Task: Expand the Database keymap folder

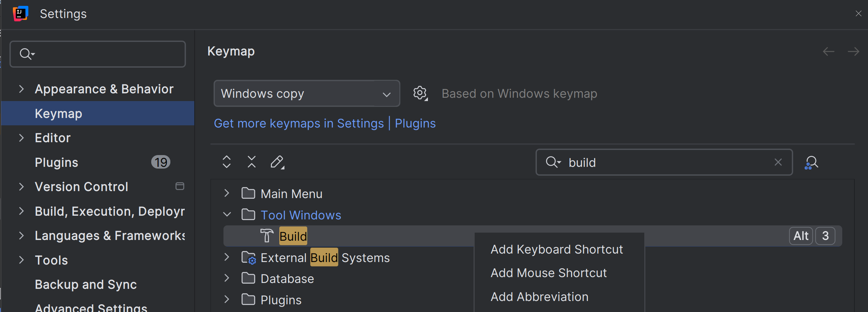Action: (227, 279)
